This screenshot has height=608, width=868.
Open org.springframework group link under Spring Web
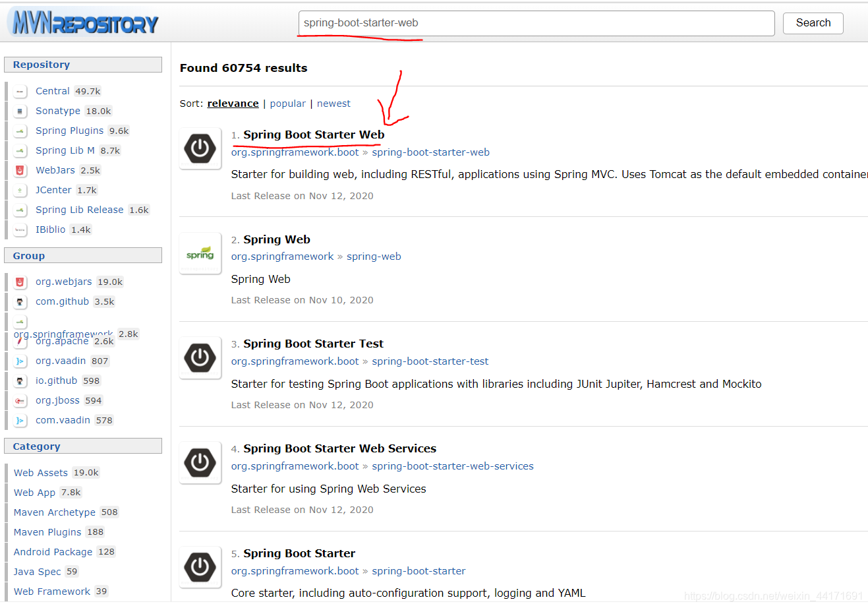click(282, 257)
